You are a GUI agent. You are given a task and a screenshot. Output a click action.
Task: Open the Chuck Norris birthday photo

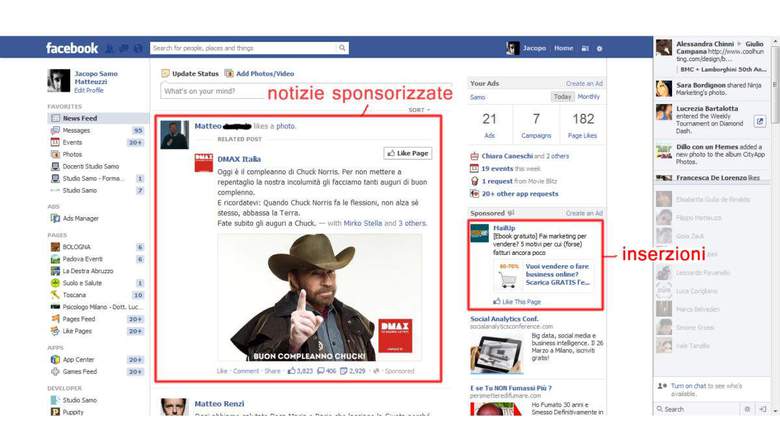click(x=320, y=297)
